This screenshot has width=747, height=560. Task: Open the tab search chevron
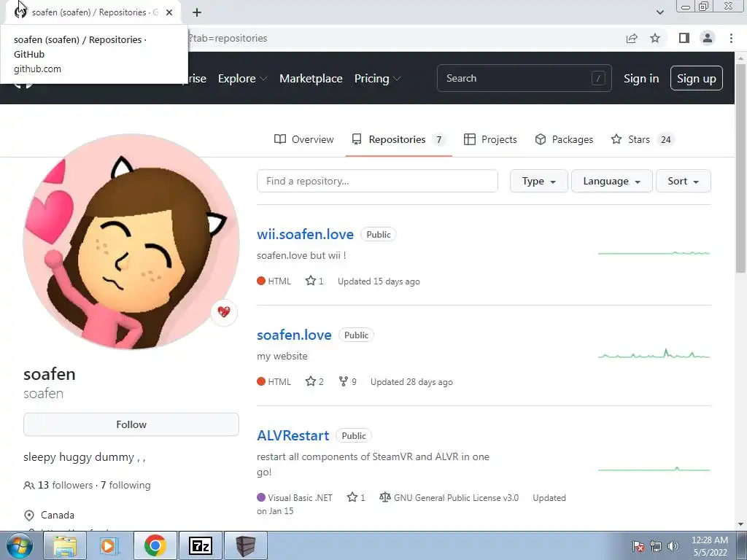pyautogui.click(x=659, y=12)
